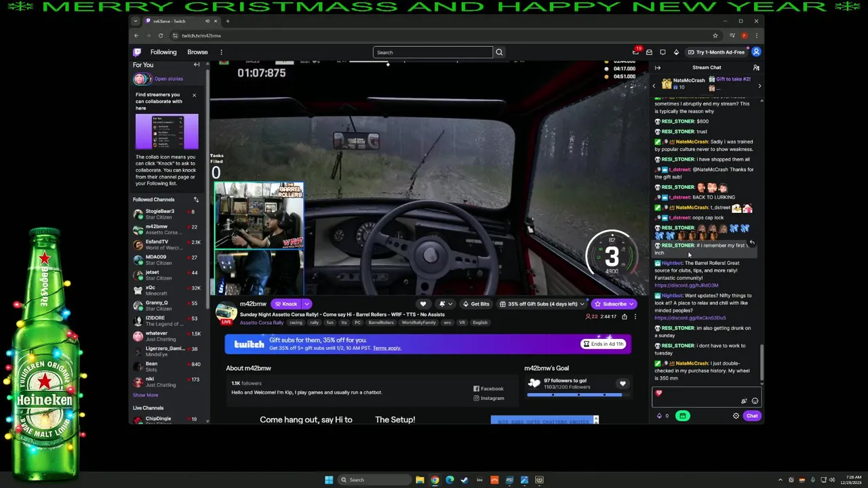
Task: Open the Instagram link
Action: (x=488, y=398)
